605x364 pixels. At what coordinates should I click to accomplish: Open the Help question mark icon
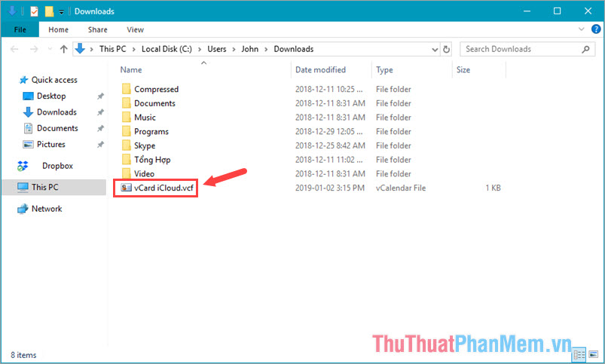point(596,29)
